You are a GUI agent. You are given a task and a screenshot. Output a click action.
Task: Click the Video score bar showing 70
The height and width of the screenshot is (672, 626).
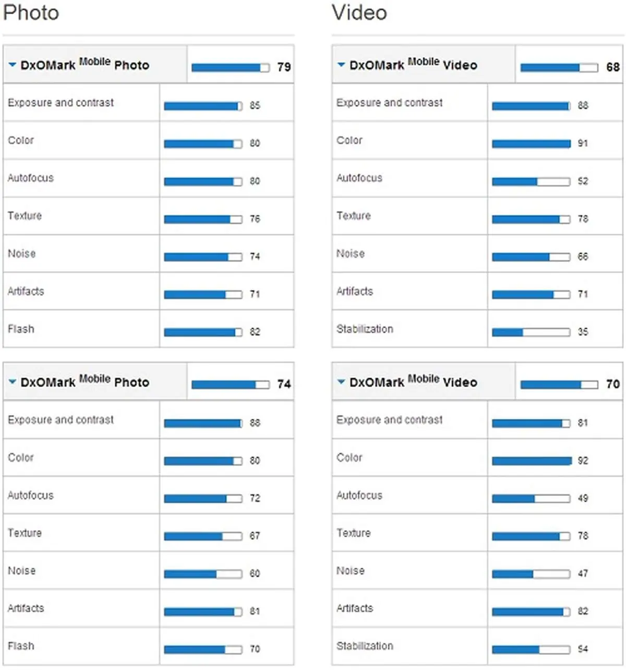tap(559, 385)
